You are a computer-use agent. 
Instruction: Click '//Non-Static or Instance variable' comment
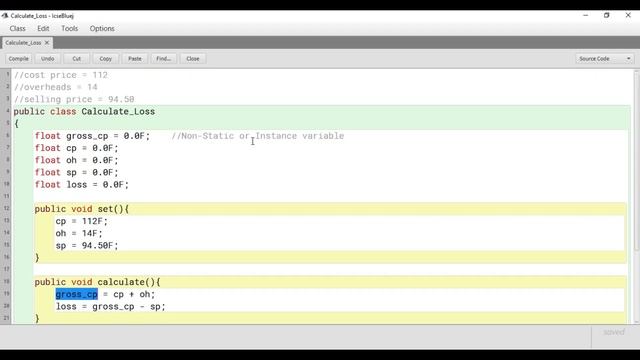click(x=258, y=136)
